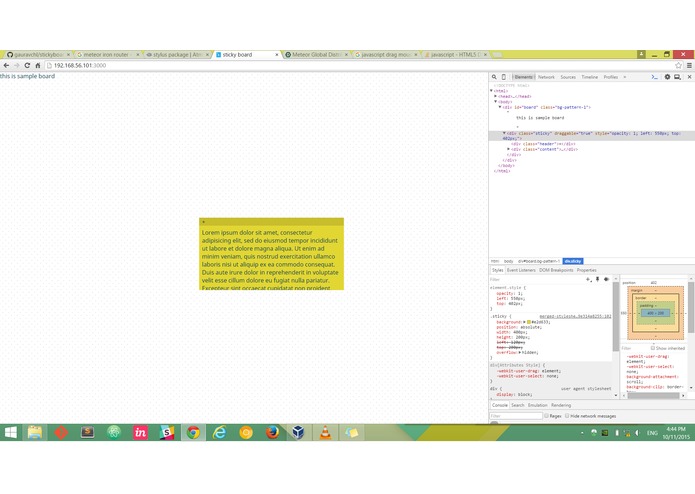This screenshot has width=695, height=494.
Task: Select the Properties tab
Action: click(586, 270)
